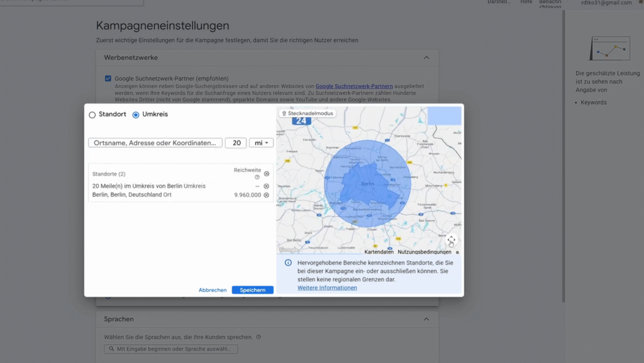Open the Google Suchnetzwerk-Partnern link
The image size is (644, 363).
click(354, 86)
